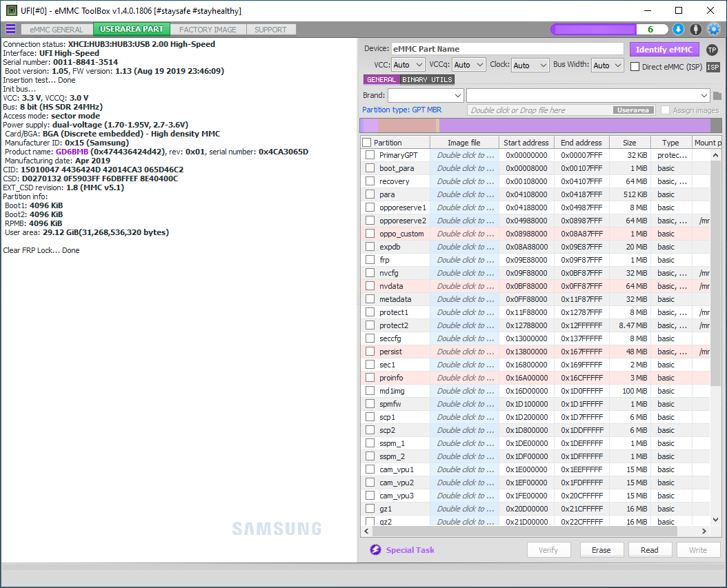Toggle the Assign images checkbox
Image resolution: width=727 pixels, height=588 pixels.
(x=665, y=110)
